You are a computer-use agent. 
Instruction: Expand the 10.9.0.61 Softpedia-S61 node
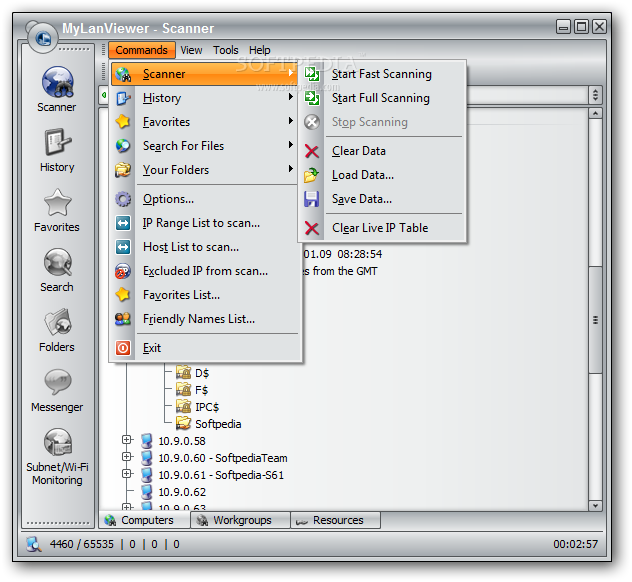pos(127,474)
